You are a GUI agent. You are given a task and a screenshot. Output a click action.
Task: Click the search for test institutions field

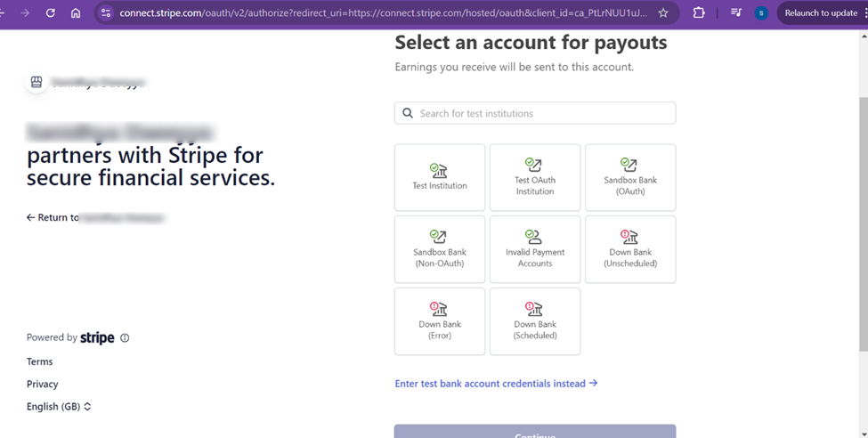[x=535, y=113]
